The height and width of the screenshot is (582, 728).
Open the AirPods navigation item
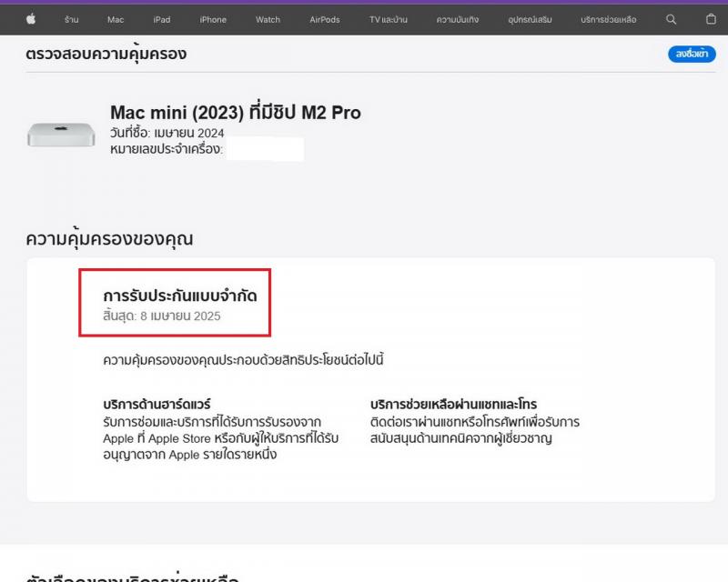tap(325, 19)
